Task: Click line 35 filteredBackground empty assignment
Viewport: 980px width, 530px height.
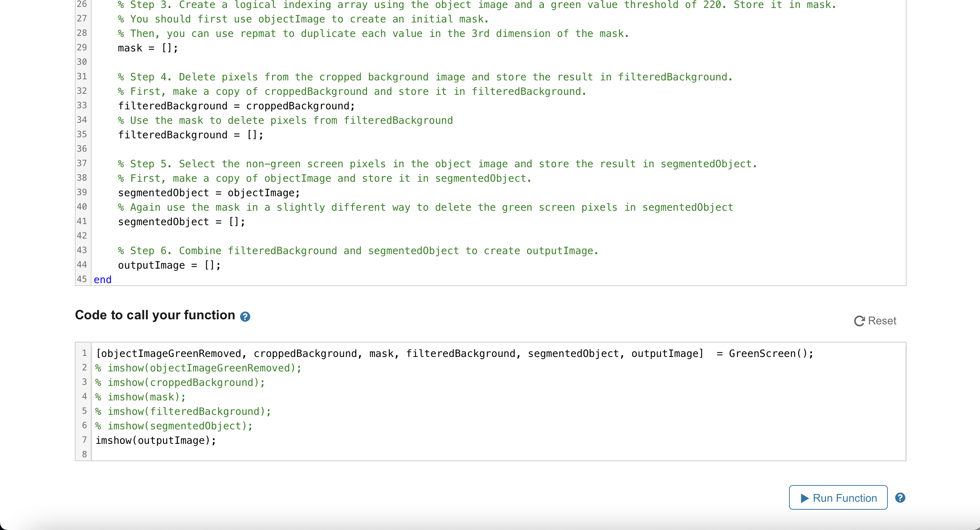Action: click(x=190, y=135)
